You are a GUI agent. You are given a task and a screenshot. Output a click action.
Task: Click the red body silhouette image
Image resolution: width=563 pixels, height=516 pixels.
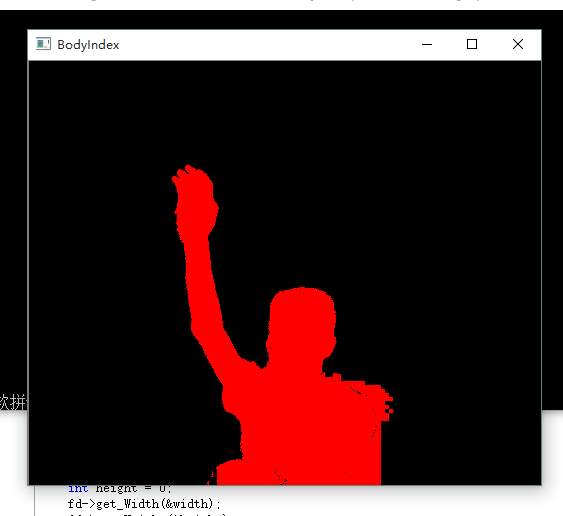(284, 325)
